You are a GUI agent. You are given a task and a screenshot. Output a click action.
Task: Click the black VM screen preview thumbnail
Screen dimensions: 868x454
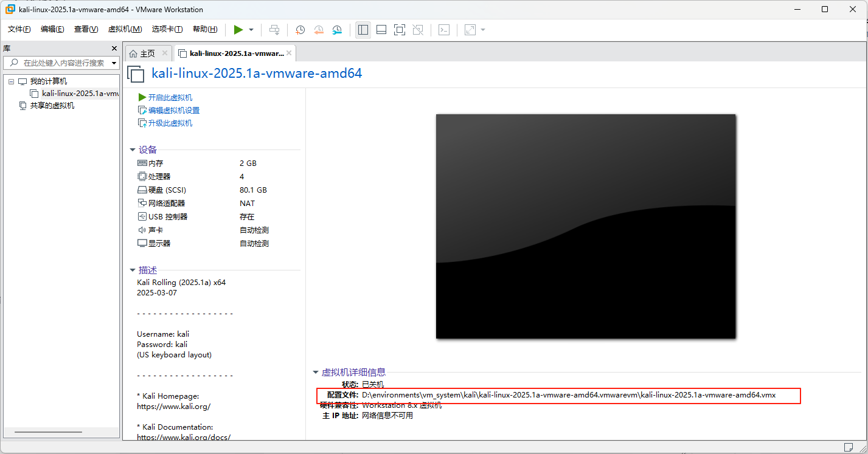[x=586, y=226]
